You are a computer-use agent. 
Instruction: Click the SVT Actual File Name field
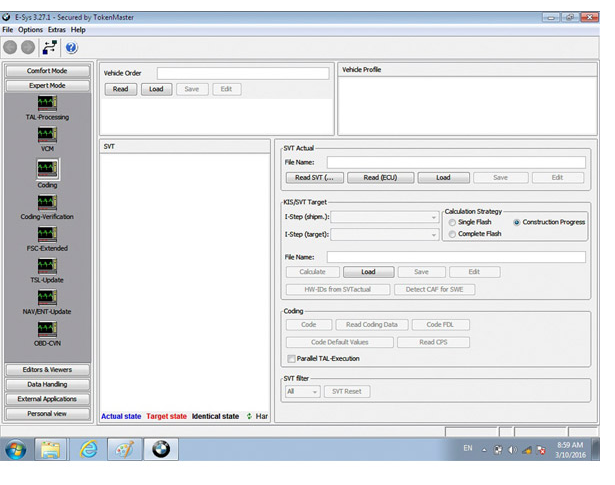(455, 162)
